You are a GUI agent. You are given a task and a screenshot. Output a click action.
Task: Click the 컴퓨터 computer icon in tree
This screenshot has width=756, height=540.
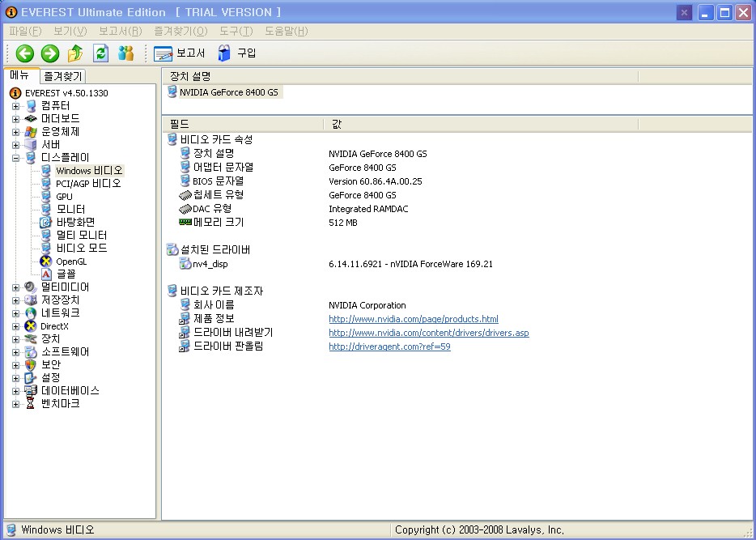point(31,106)
